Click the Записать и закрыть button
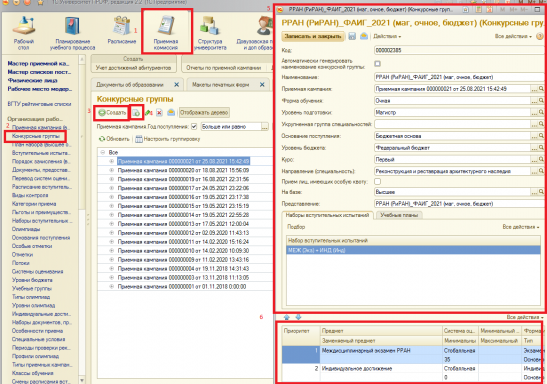 [313, 36]
